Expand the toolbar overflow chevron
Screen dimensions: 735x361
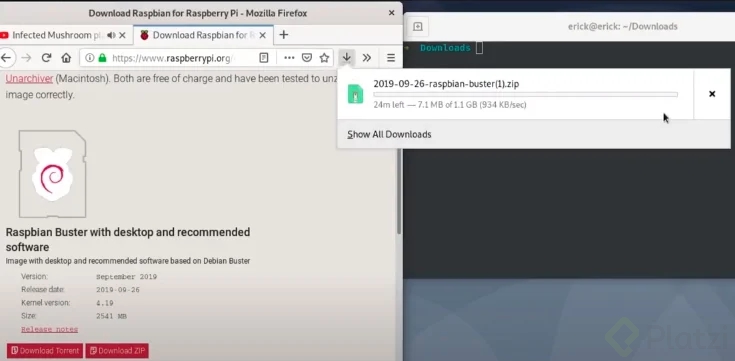pos(367,58)
